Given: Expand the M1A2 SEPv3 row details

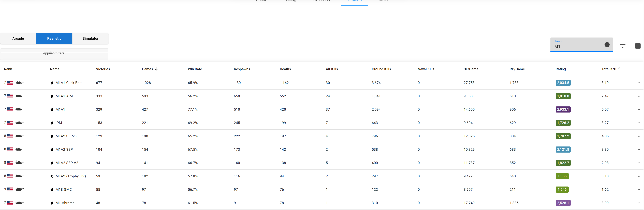Looking at the screenshot, I should (639, 136).
